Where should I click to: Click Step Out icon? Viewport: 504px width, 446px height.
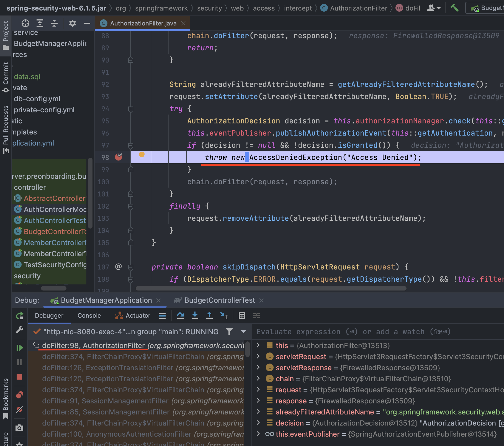click(x=209, y=316)
